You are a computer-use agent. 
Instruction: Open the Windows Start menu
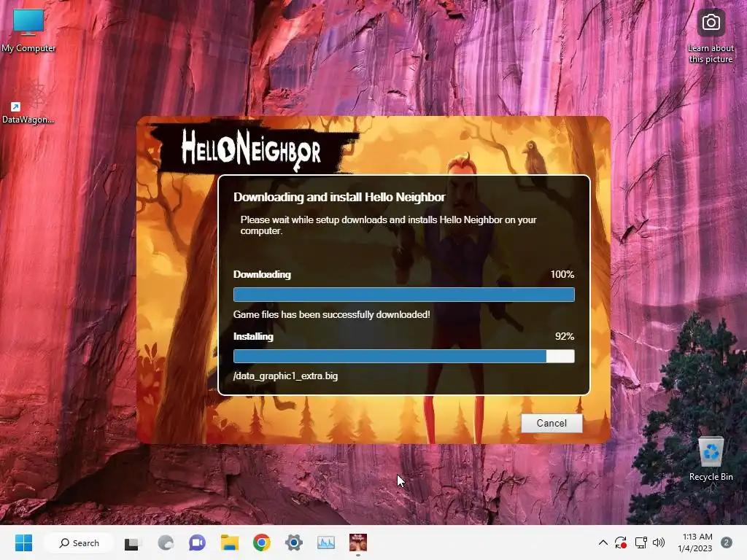pyautogui.click(x=23, y=542)
